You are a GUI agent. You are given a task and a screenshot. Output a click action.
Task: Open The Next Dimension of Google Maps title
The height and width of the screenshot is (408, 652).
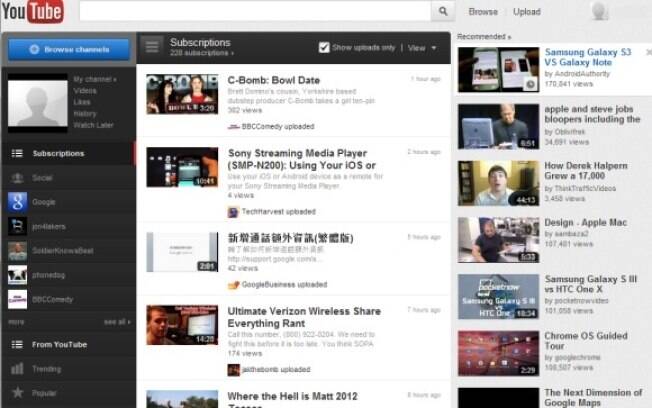pos(593,398)
